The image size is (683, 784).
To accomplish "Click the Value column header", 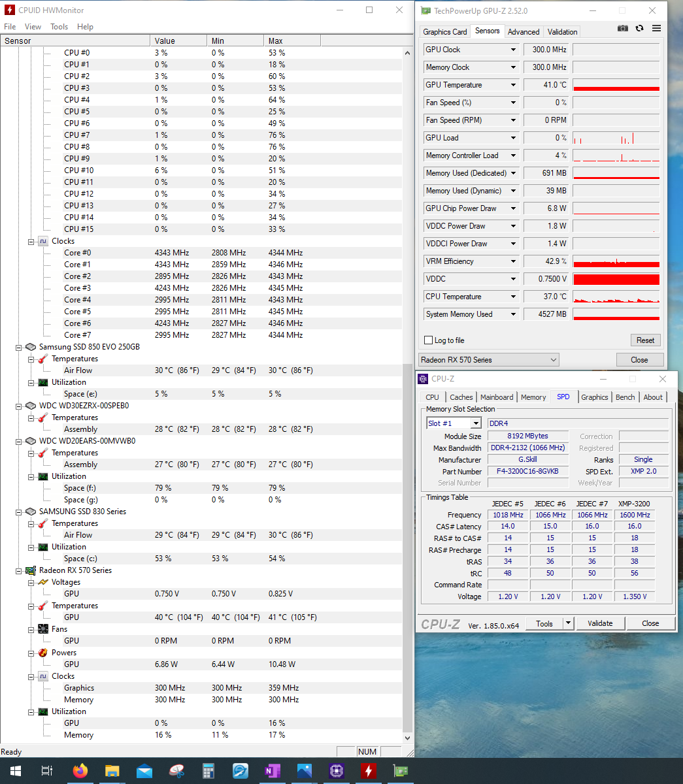I will 178,41.
